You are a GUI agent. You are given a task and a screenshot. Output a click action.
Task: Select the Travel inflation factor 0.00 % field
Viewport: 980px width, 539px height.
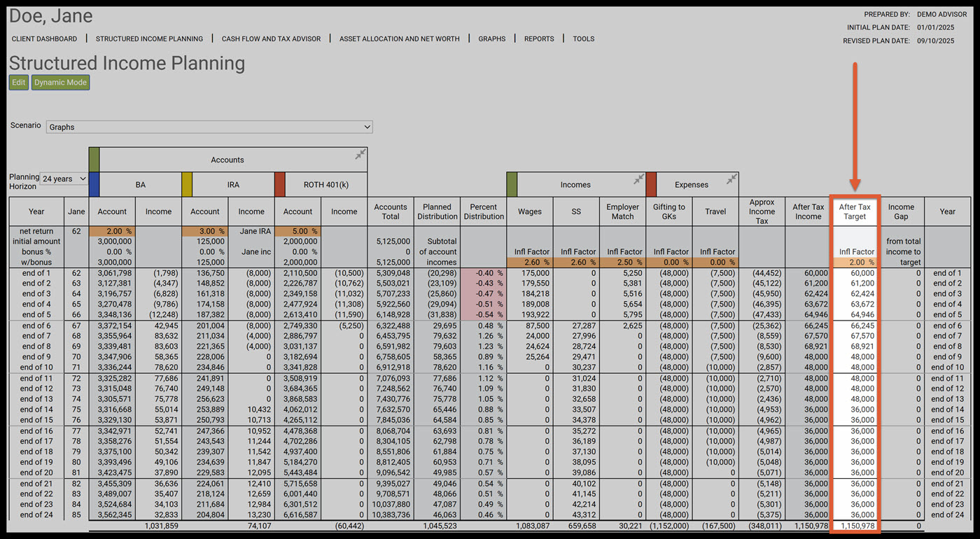point(715,262)
